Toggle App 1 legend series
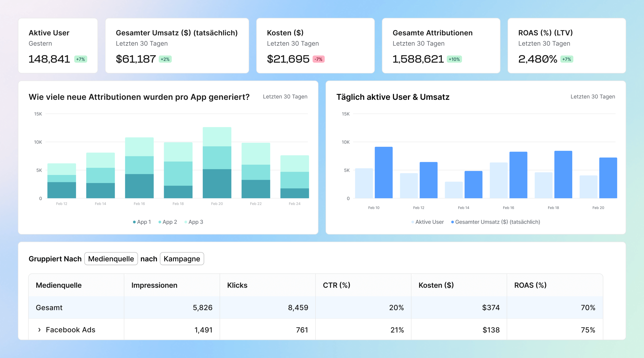The width and height of the screenshot is (644, 358). point(142,222)
